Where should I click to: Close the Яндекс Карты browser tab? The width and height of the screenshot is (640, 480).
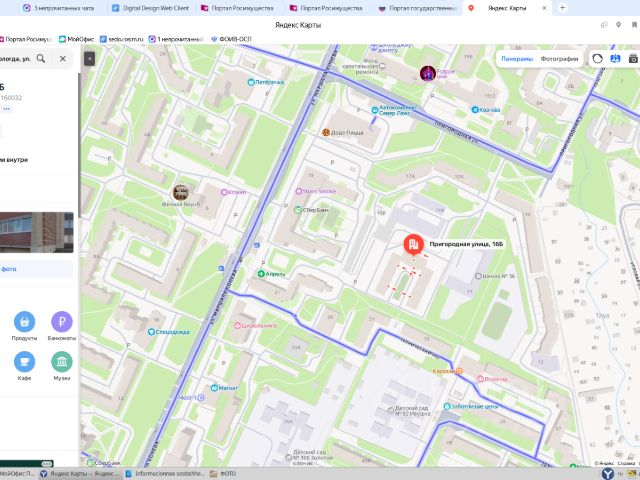[544, 8]
